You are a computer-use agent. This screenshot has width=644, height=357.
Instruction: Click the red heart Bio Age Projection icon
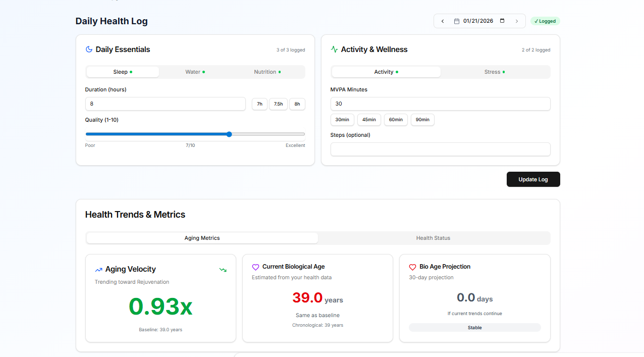(x=412, y=267)
